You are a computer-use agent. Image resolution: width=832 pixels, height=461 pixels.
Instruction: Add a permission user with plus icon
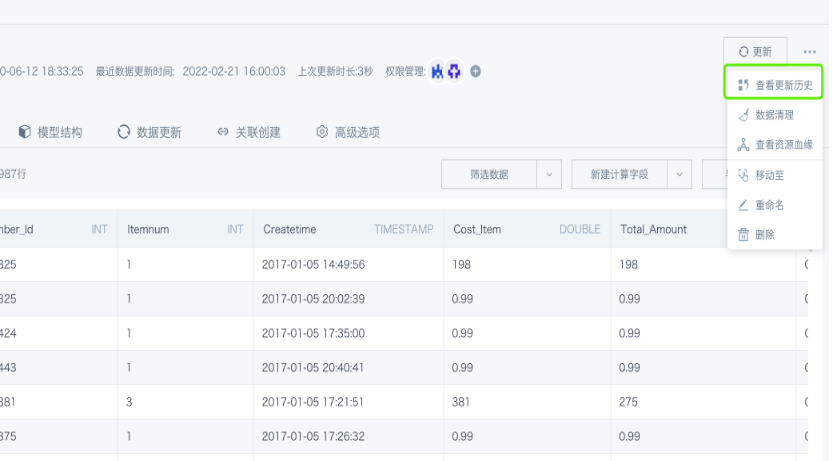(x=476, y=71)
